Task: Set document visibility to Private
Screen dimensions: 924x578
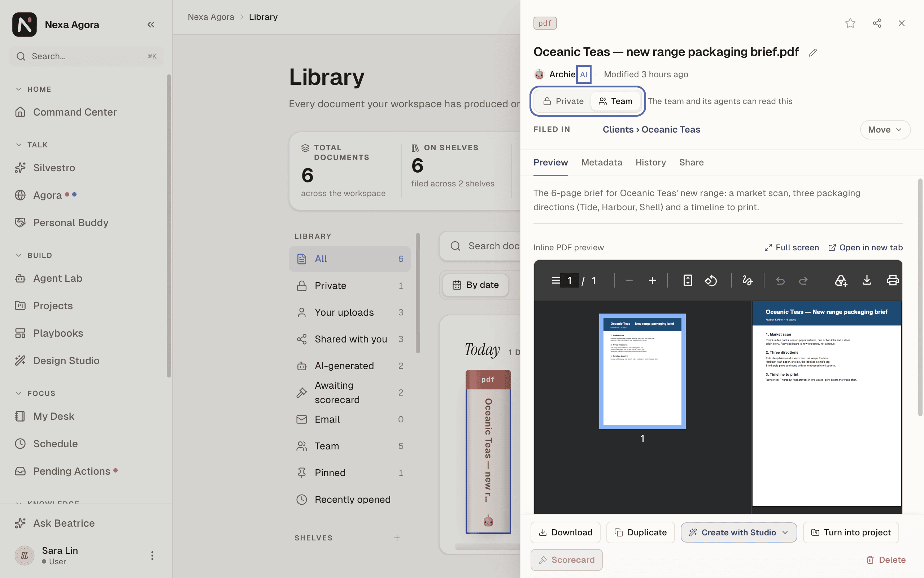Action: [x=563, y=101]
